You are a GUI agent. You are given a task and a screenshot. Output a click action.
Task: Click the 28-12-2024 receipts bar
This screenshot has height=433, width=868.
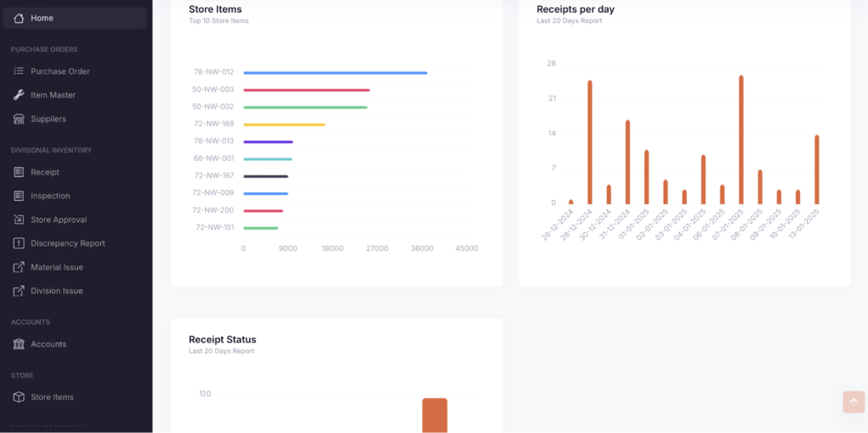590,142
